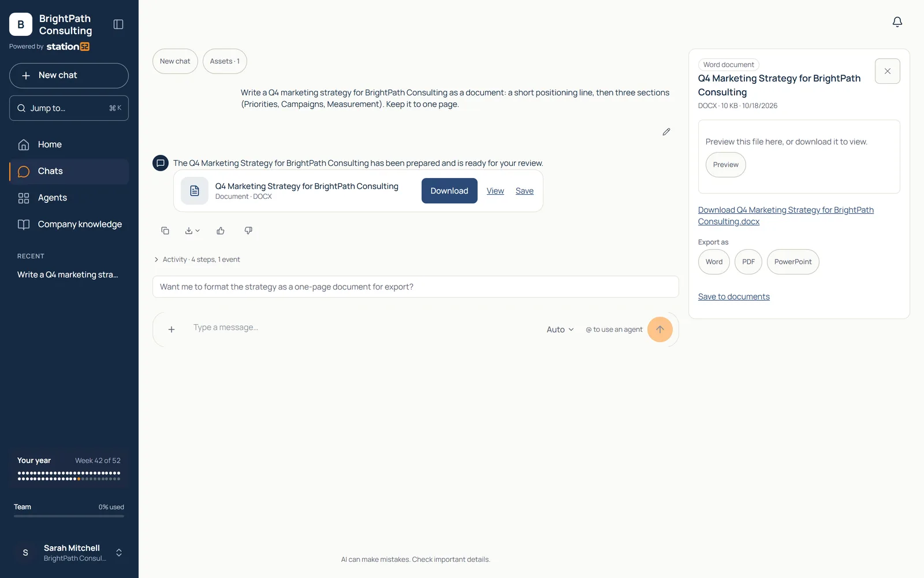924x578 pixels.
Task: Copy the assistant response
Action: pyautogui.click(x=165, y=231)
